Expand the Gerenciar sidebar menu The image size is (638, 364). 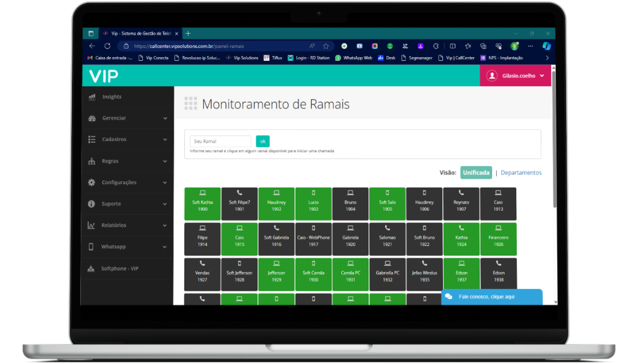(127, 118)
